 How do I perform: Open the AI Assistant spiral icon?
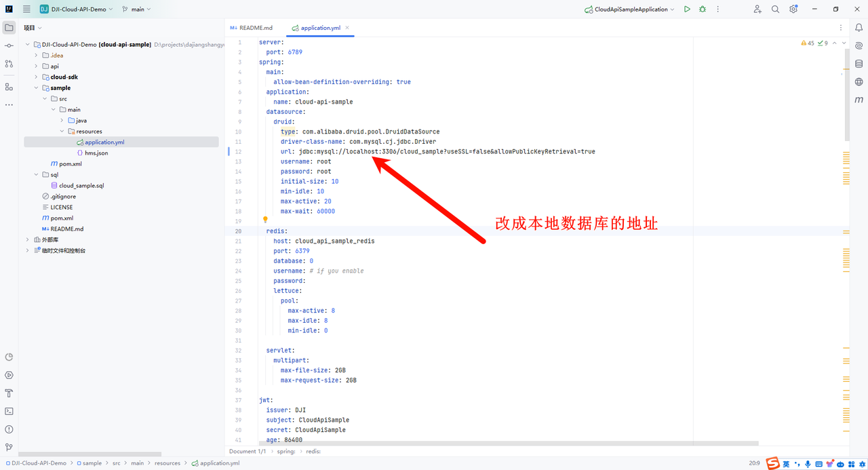859,45
